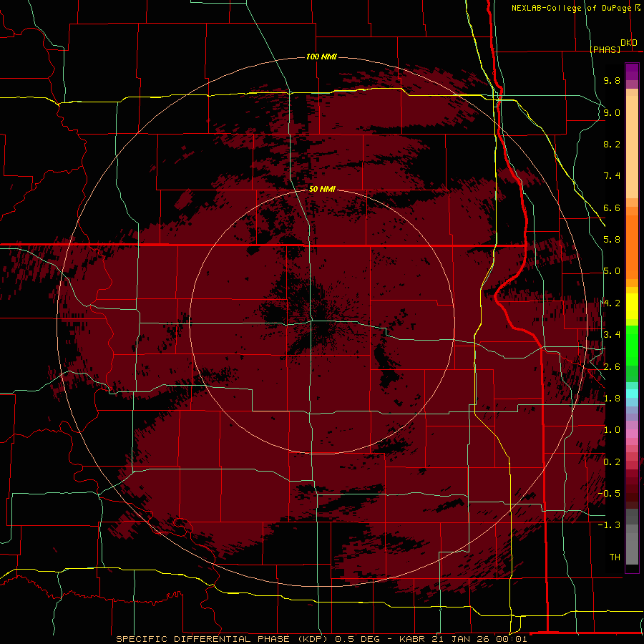Click the 3.4 value on the color scale
The width and height of the screenshot is (644, 644).
coord(612,335)
